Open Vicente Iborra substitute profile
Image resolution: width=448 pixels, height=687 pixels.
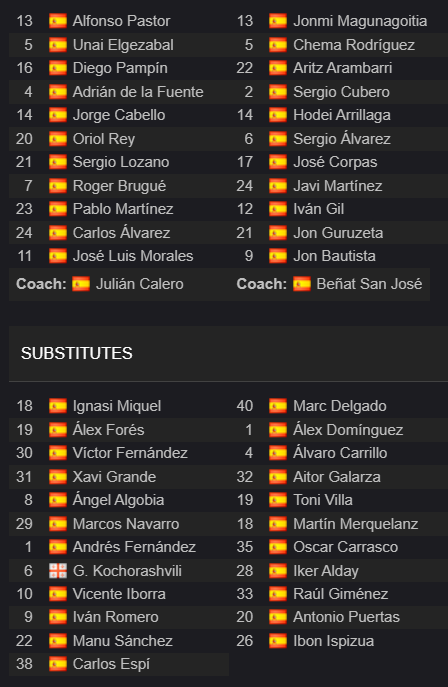click(x=119, y=594)
